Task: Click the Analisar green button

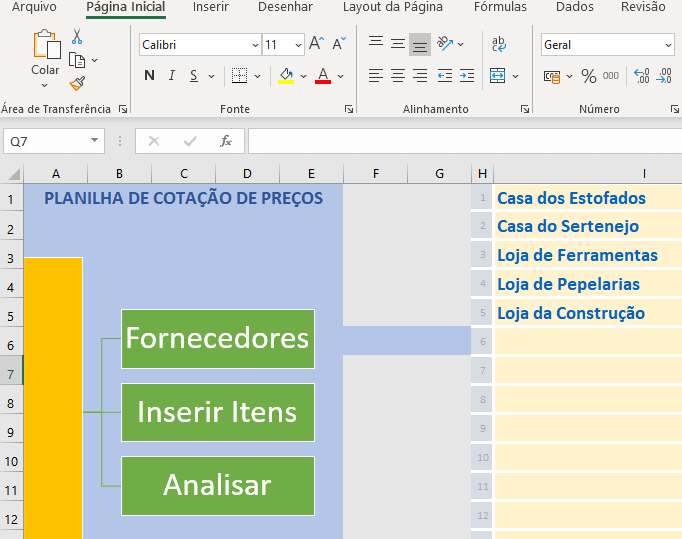Action: click(x=218, y=485)
